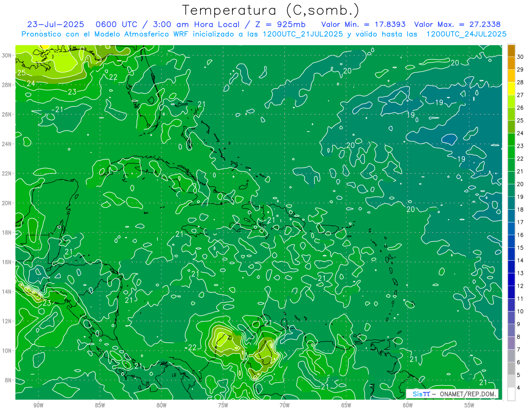Click the '70W' longitude axis label
The height and width of the screenshot is (411, 532).
[285, 405]
